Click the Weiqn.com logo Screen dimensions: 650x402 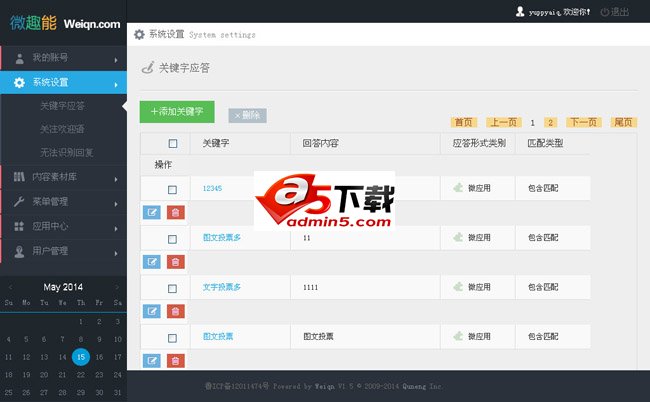[x=65, y=23]
